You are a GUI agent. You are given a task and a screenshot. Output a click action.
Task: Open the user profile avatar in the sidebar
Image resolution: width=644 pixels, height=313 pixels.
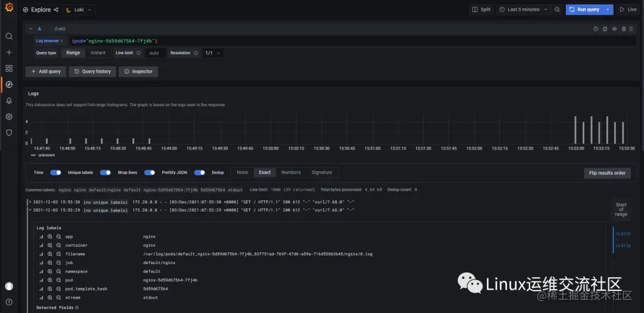9,286
